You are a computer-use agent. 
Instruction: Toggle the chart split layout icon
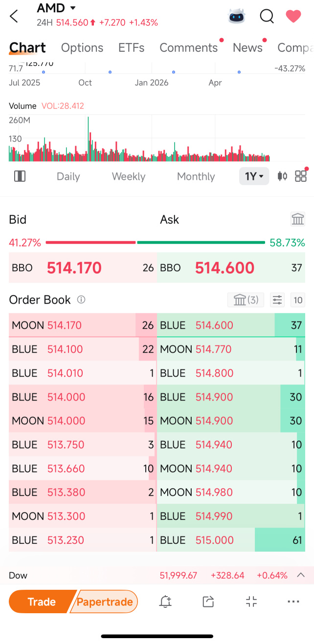click(20, 176)
